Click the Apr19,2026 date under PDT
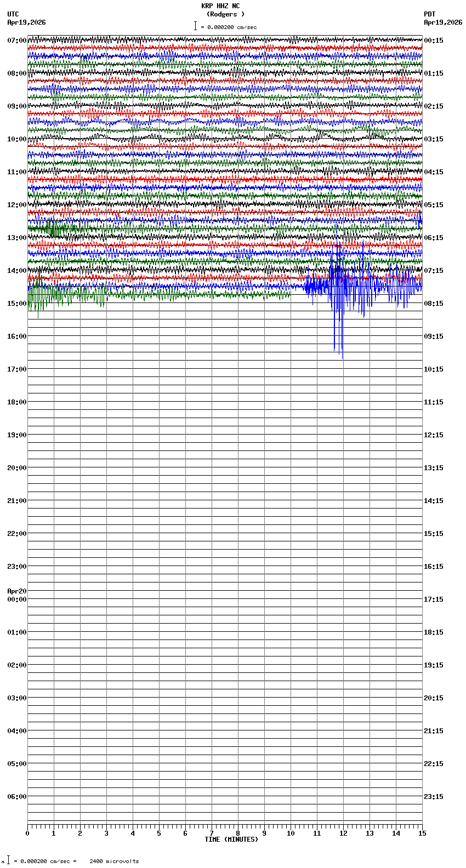 [x=443, y=22]
